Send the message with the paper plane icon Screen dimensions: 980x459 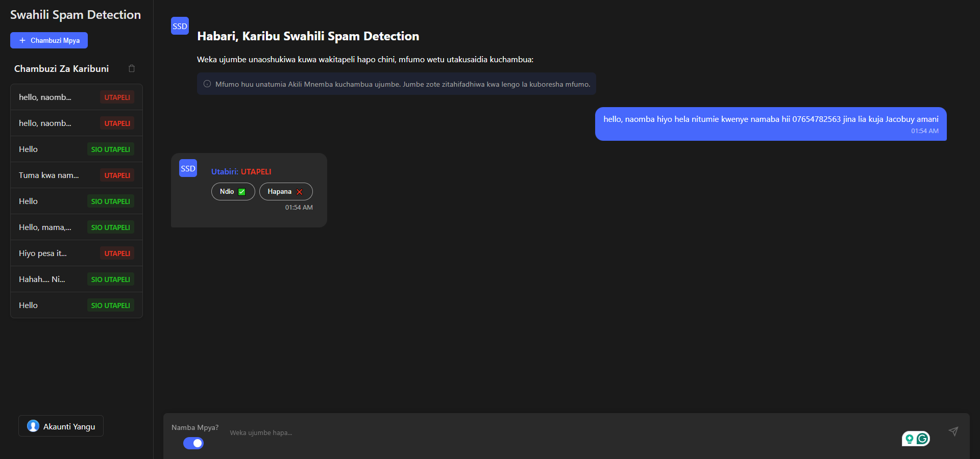(953, 431)
